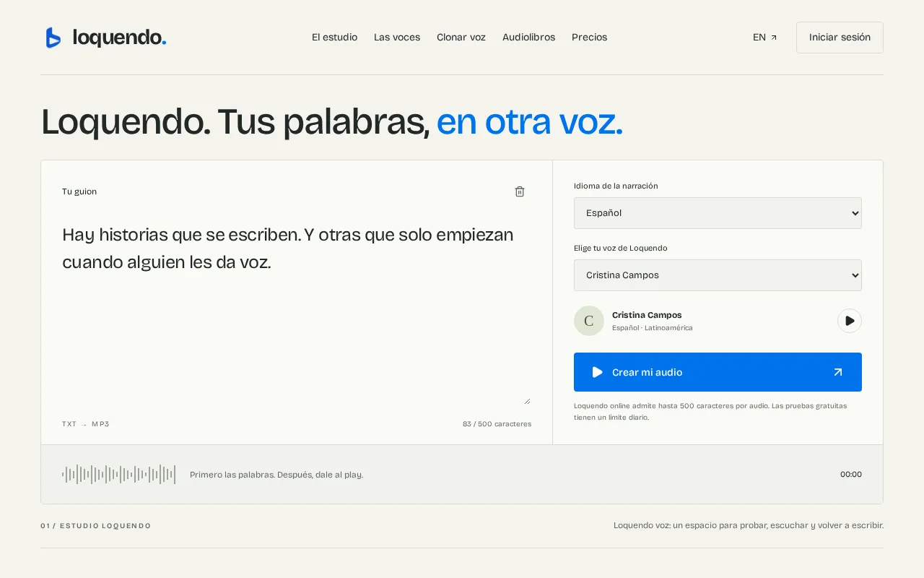Go to Las voces page
The image size is (924, 578).
(397, 38)
